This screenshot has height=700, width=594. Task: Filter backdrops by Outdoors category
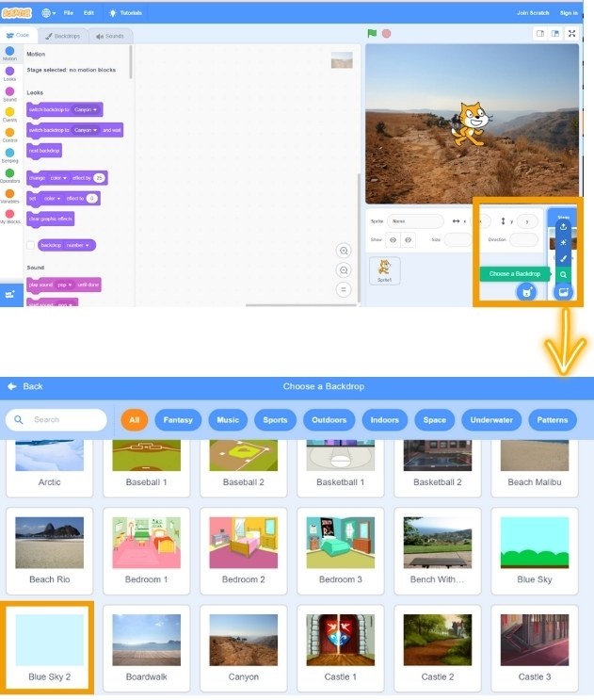[x=329, y=420]
